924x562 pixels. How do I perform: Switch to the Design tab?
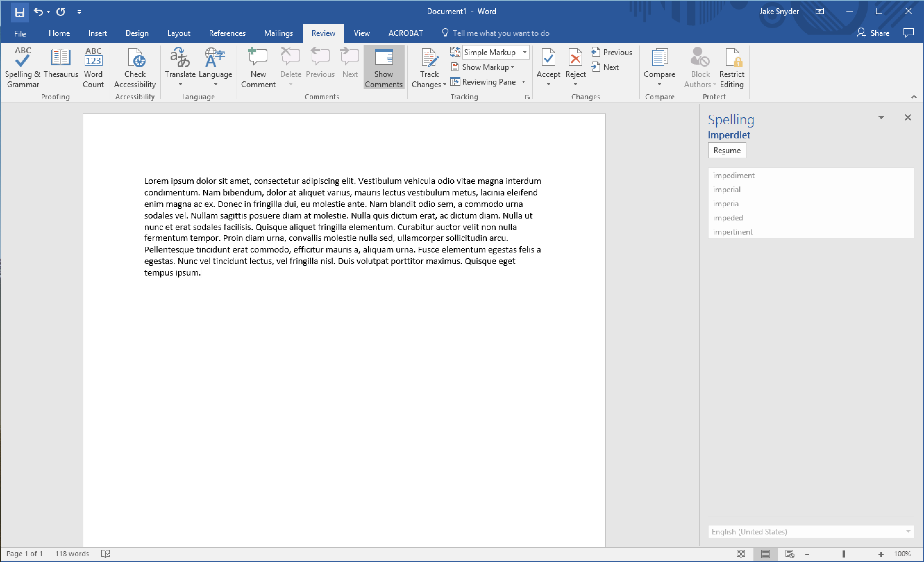point(137,33)
